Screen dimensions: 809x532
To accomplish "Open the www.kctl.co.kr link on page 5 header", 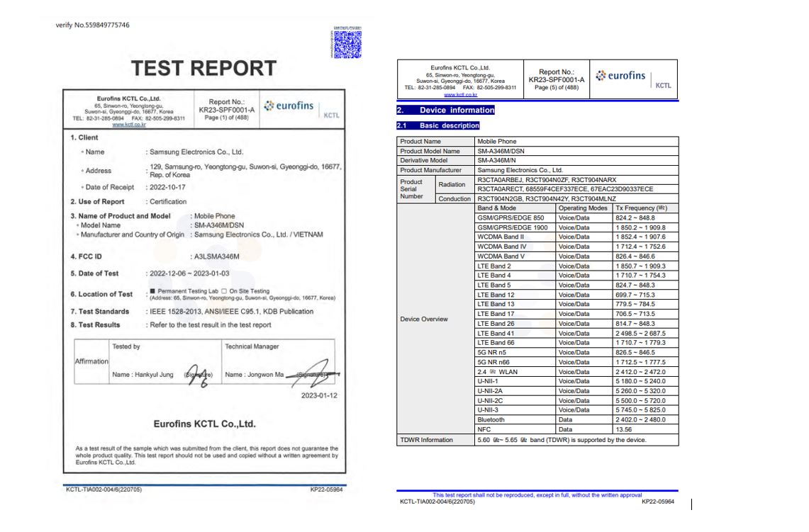I will [x=460, y=95].
